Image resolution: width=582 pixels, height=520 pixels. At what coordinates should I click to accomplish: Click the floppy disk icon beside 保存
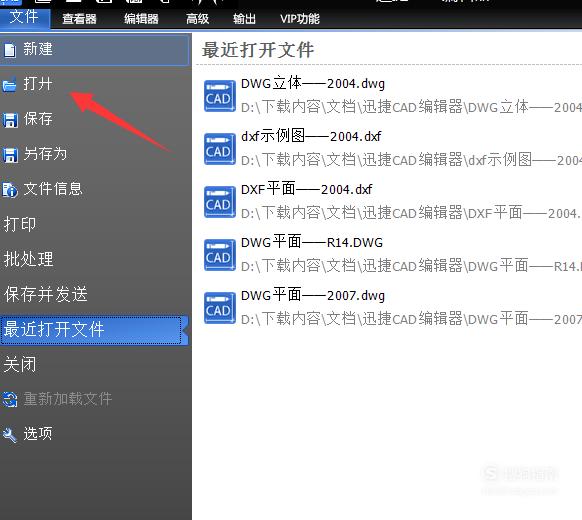10,120
